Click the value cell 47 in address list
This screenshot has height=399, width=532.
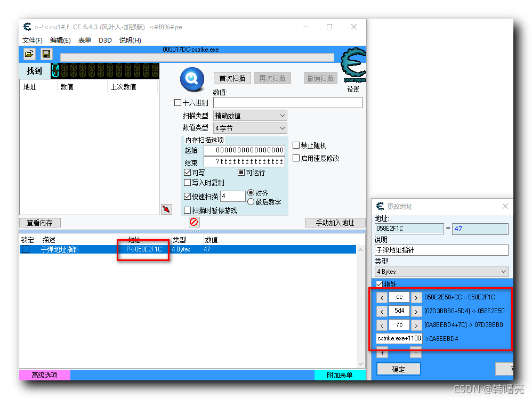(x=207, y=249)
